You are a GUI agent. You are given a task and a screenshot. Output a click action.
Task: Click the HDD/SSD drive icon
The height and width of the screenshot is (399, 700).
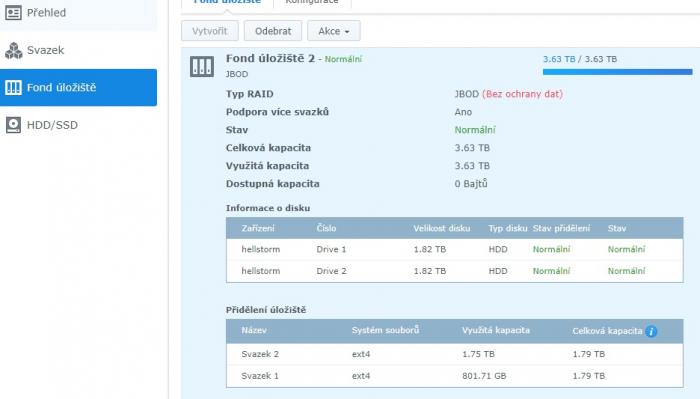13,125
